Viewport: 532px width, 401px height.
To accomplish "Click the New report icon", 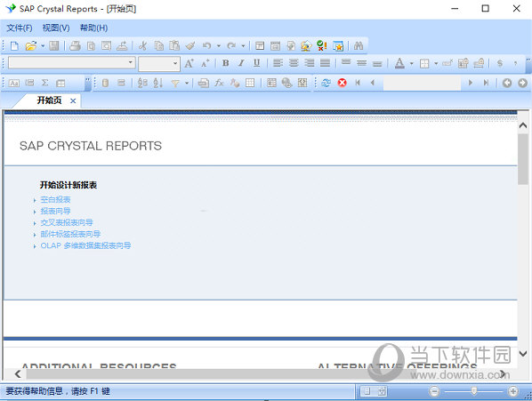I will pos(14,45).
